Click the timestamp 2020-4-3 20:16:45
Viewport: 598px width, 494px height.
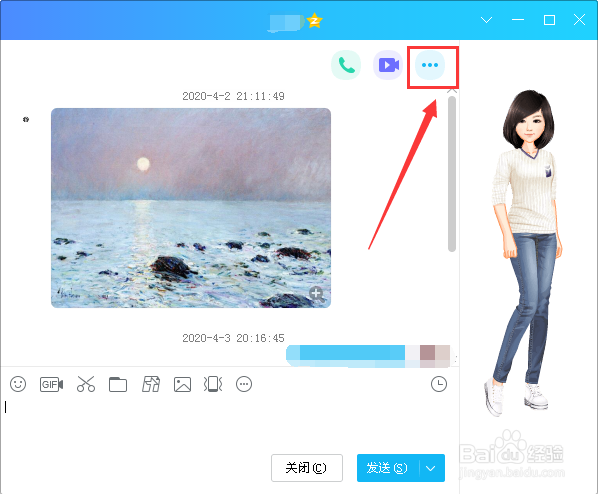(x=233, y=338)
